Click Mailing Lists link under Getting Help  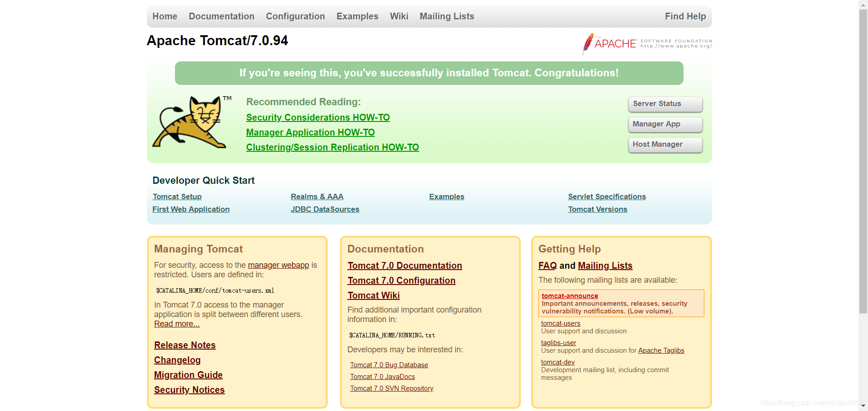[x=605, y=266]
